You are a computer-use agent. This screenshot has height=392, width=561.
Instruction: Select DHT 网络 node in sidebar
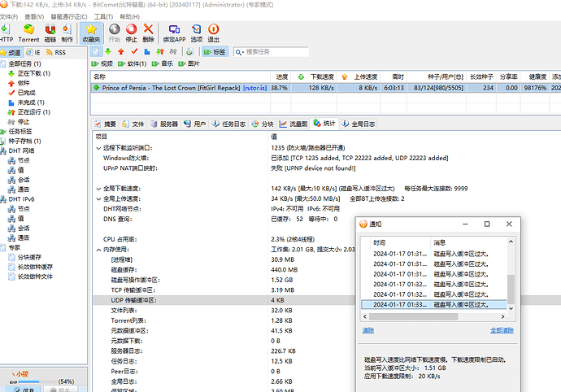[21, 150]
